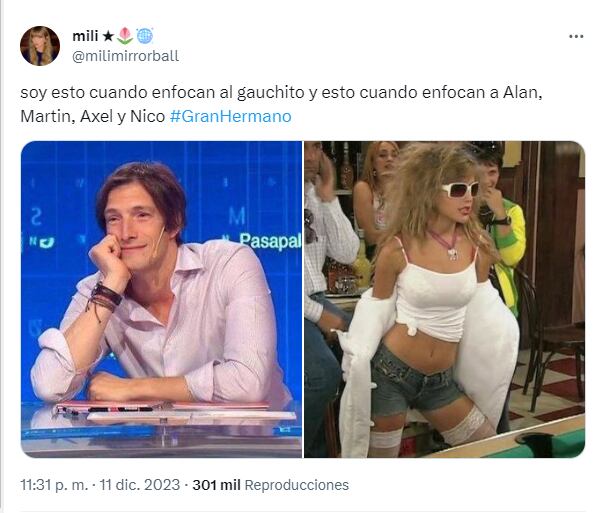
Task: Click the Reproducciones label
Action: (x=297, y=485)
